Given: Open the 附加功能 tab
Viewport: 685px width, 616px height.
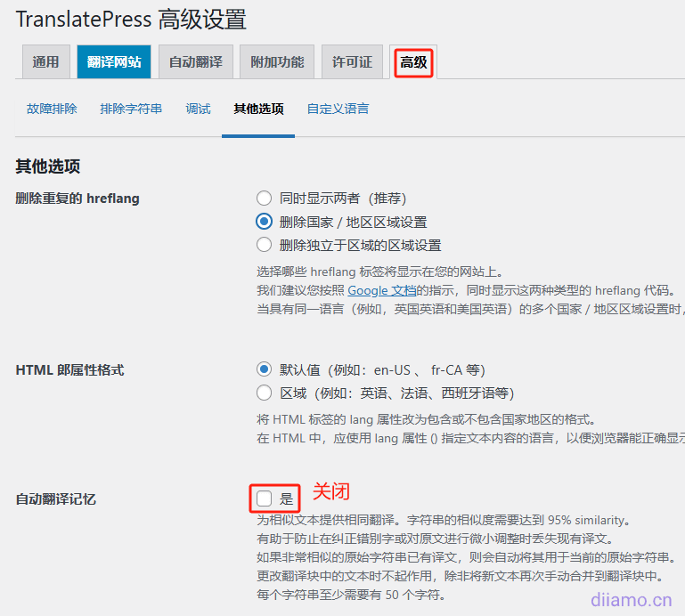Looking at the screenshot, I should coord(277,62).
